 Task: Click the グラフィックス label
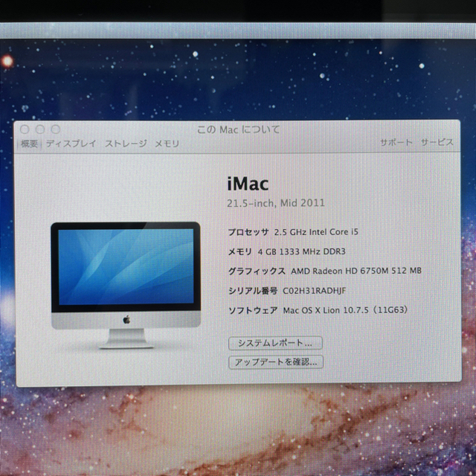point(257,271)
